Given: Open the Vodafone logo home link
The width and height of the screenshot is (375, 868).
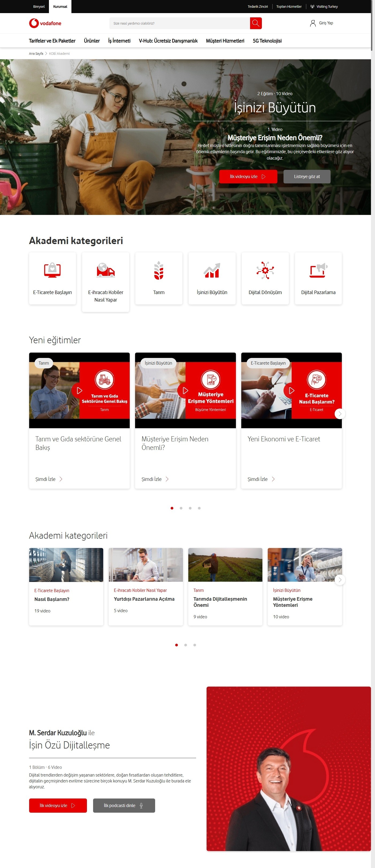Looking at the screenshot, I should [45, 23].
